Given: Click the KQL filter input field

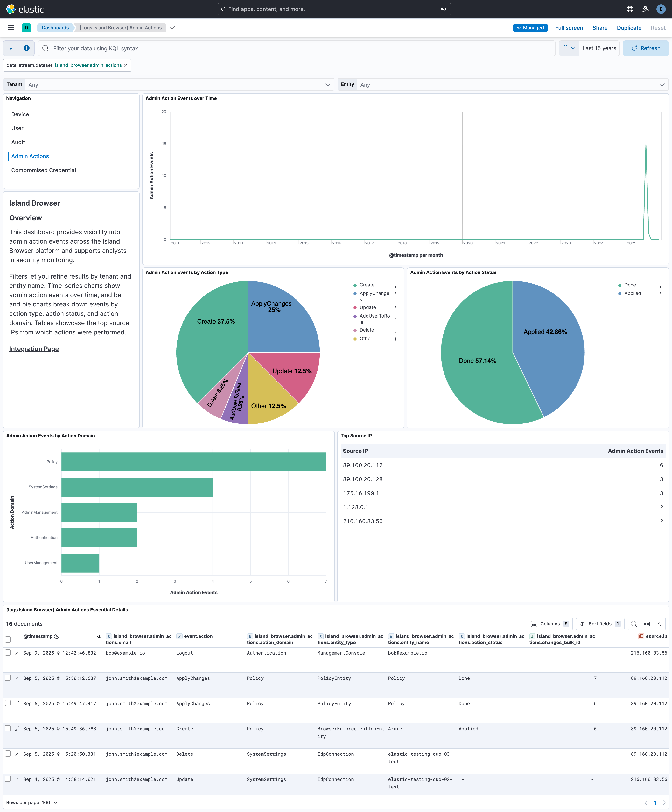Looking at the screenshot, I should tap(271, 48).
